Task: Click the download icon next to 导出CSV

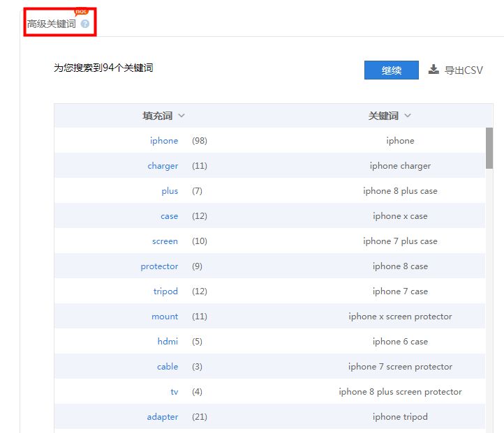Action: point(433,69)
